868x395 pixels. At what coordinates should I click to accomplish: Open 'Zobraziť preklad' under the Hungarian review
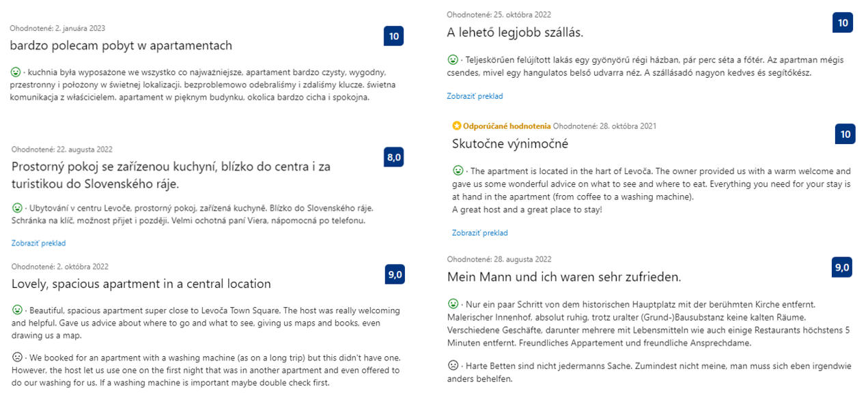pyautogui.click(x=475, y=96)
